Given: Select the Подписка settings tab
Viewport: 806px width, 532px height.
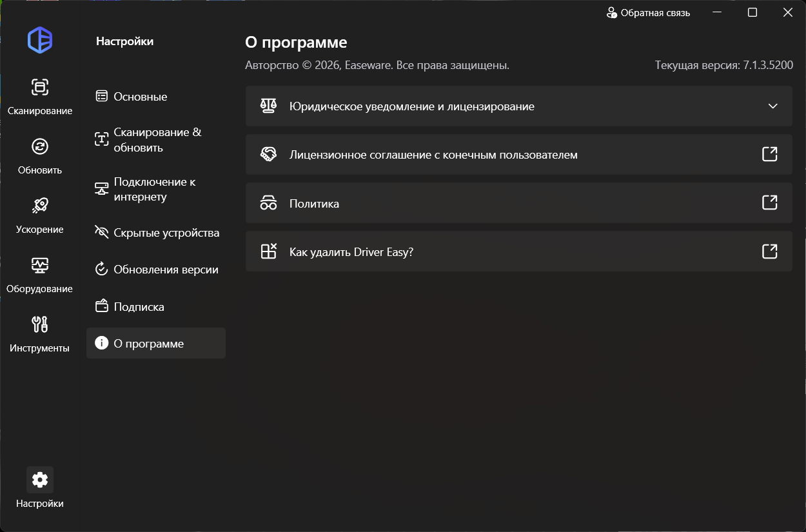Looking at the screenshot, I should pos(156,307).
